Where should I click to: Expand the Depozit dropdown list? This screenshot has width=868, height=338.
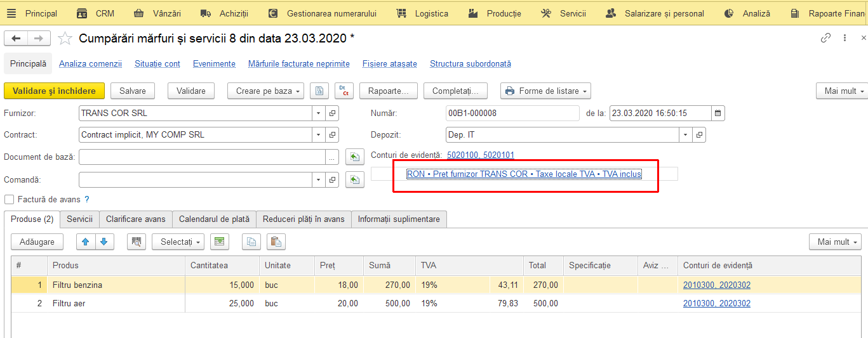point(685,135)
